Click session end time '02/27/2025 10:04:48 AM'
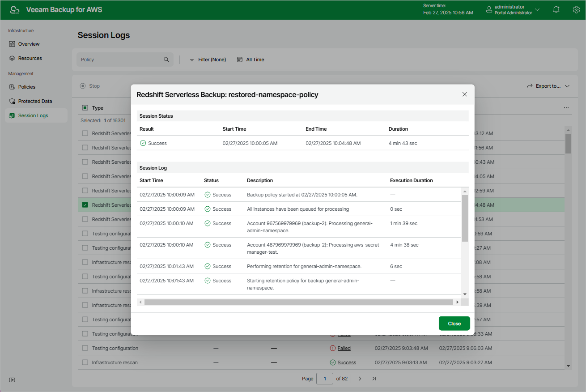586x392 pixels. pos(333,143)
